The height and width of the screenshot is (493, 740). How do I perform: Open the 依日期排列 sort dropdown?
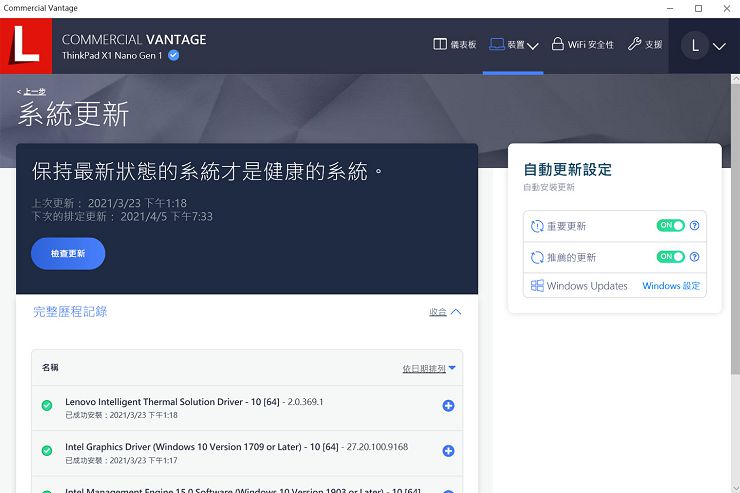pyautogui.click(x=429, y=368)
